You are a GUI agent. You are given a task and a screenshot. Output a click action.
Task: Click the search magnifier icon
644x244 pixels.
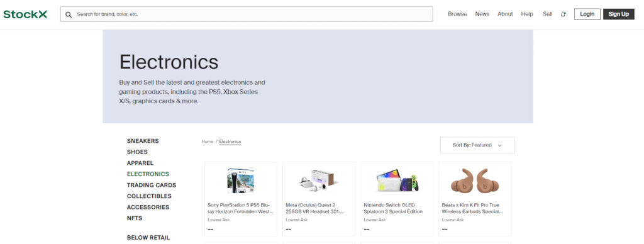(x=69, y=14)
